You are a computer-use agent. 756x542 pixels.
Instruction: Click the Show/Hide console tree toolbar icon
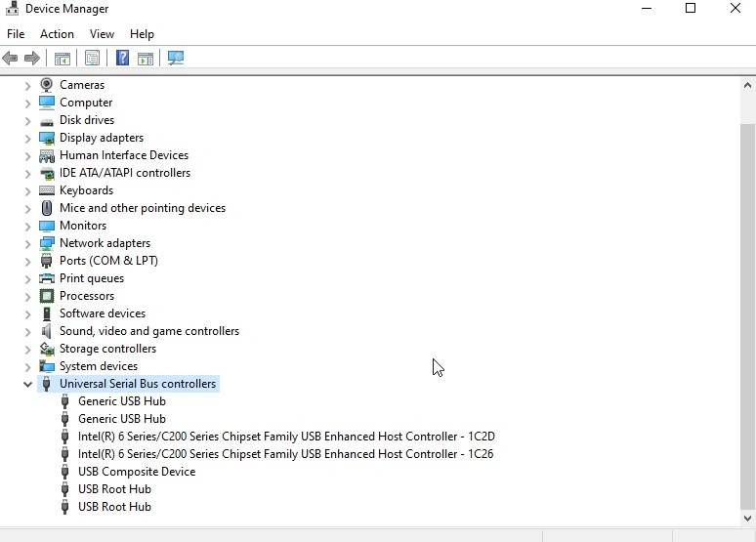(63, 59)
